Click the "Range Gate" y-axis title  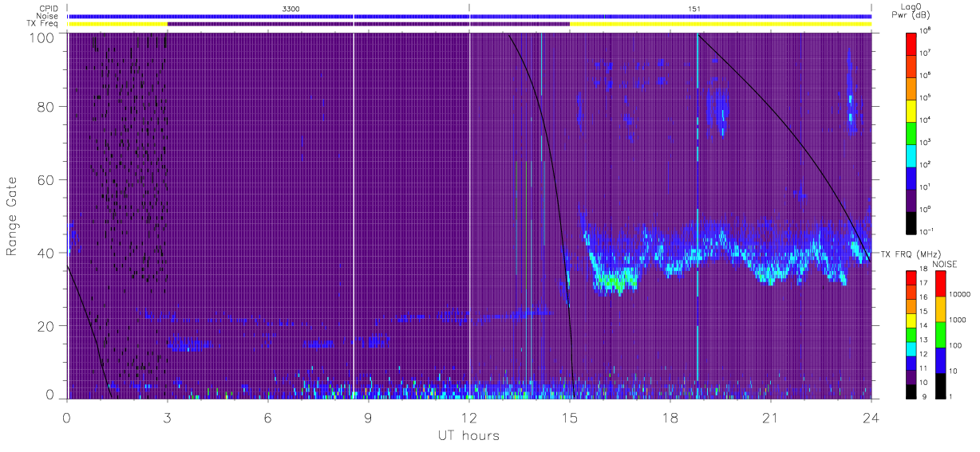12,217
